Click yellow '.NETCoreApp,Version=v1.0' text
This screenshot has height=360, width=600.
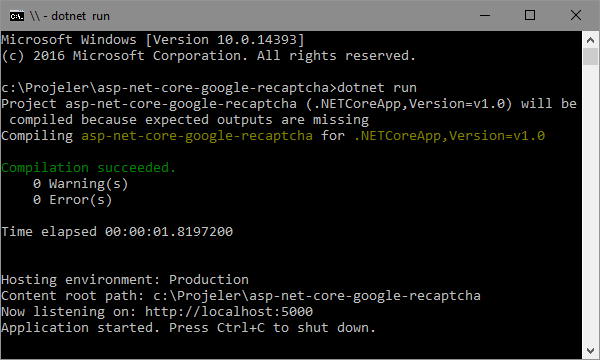click(x=449, y=136)
